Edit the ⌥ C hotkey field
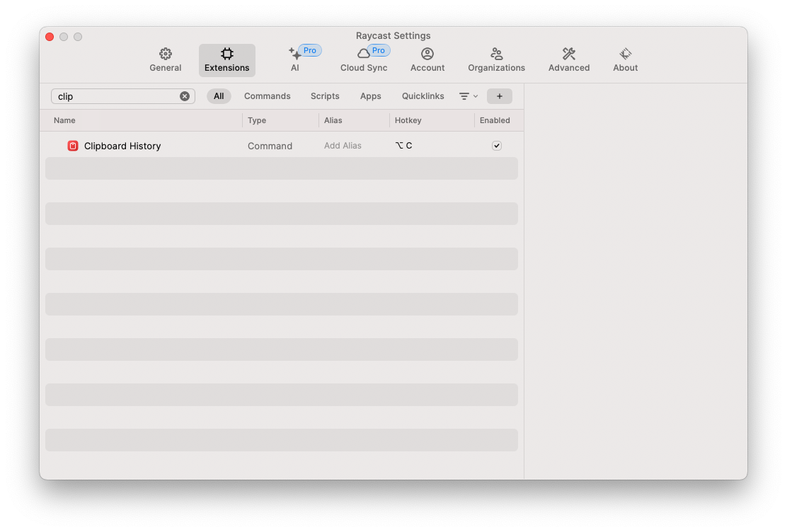This screenshot has height=532, width=787. (403, 146)
